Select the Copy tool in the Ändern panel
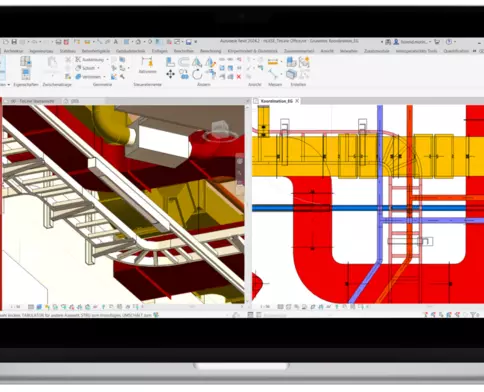The height and width of the screenshot is (392, 484). pyautogui.click(x=184, y=74)
